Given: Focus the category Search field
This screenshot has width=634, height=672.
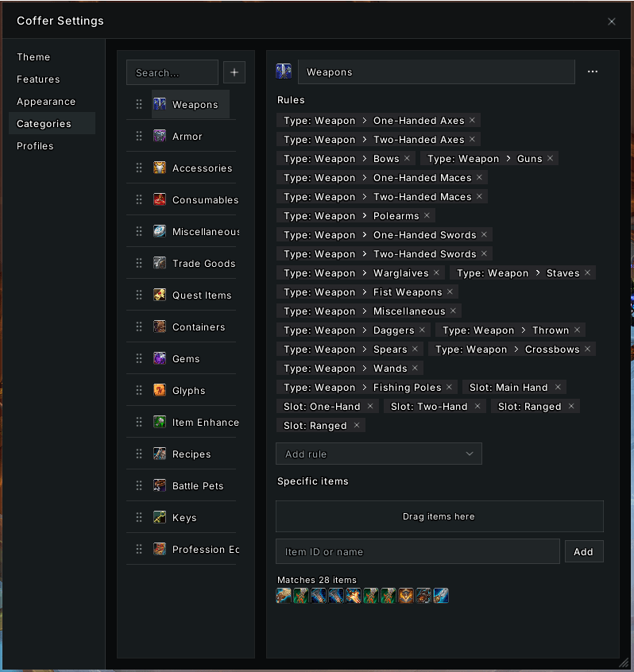Looking at the screenshot, I should point(172,72).
